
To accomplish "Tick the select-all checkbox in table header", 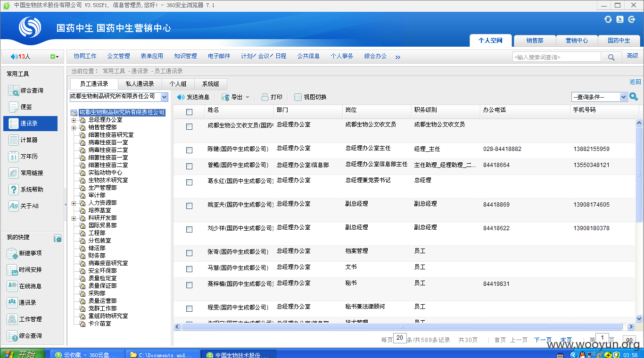I will (190, 112).
